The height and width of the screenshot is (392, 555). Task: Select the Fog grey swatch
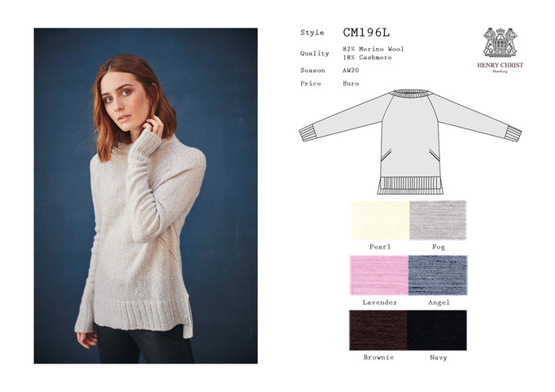tap(438, 220)
